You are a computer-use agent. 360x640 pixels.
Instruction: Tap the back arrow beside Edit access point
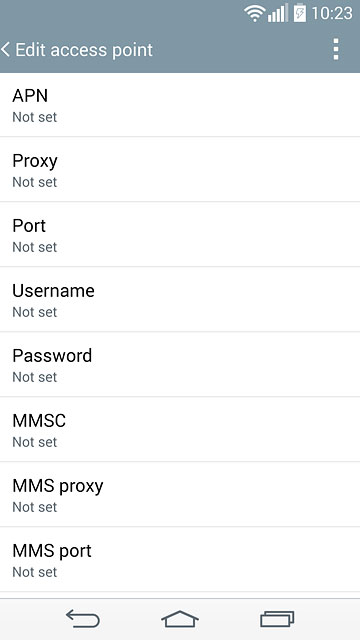coord(5,50)
